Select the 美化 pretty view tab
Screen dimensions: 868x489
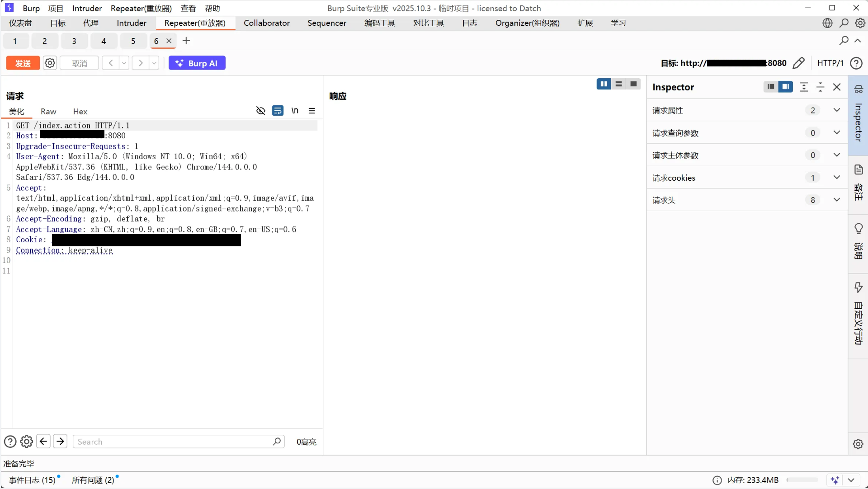pos(17,112)
